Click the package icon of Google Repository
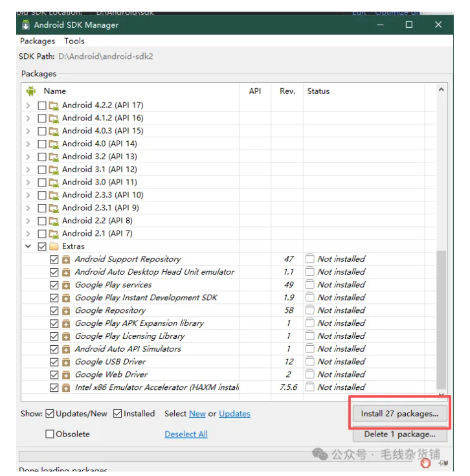This screenshot has height=476, width=470. (66, 311)
